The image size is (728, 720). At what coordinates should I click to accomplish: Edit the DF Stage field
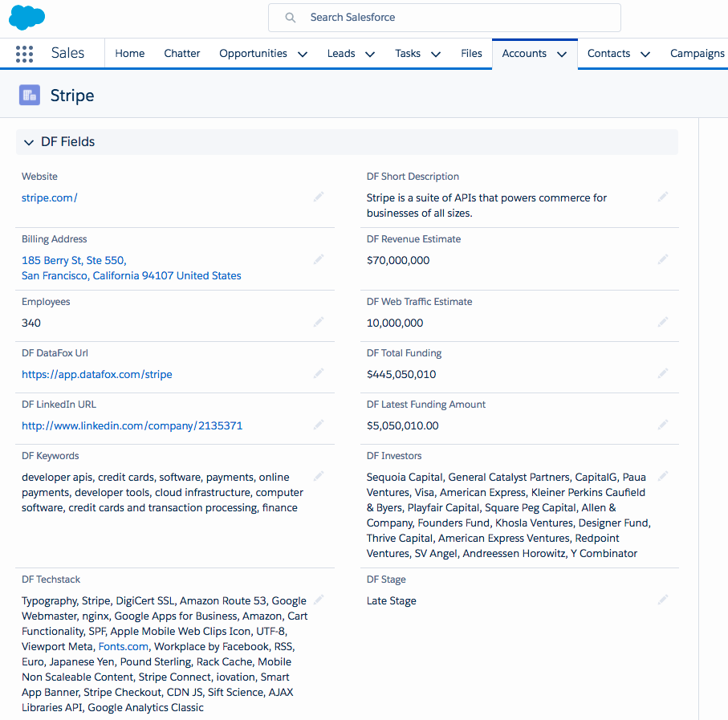click(x=662, y=600)
